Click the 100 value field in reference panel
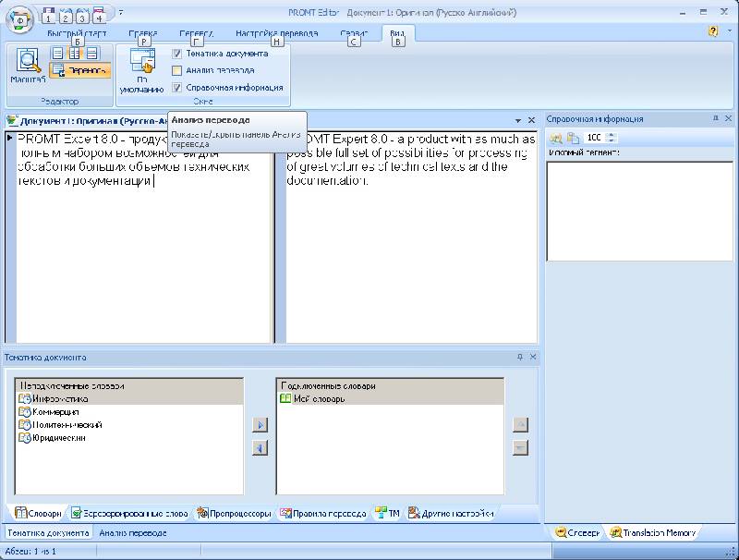 pyautogui.click(x=594, y=137)
